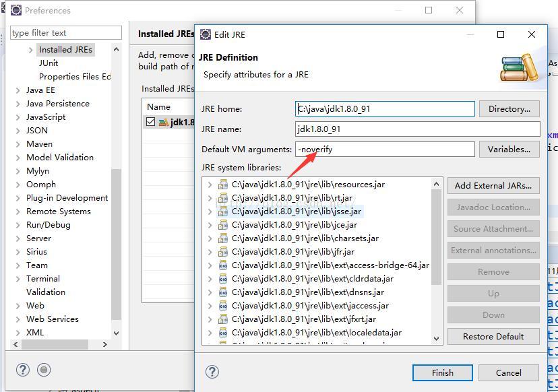Click the jar icon beside rt.jar
This screenshot has height=392, width=558.
tap(223, 198)
